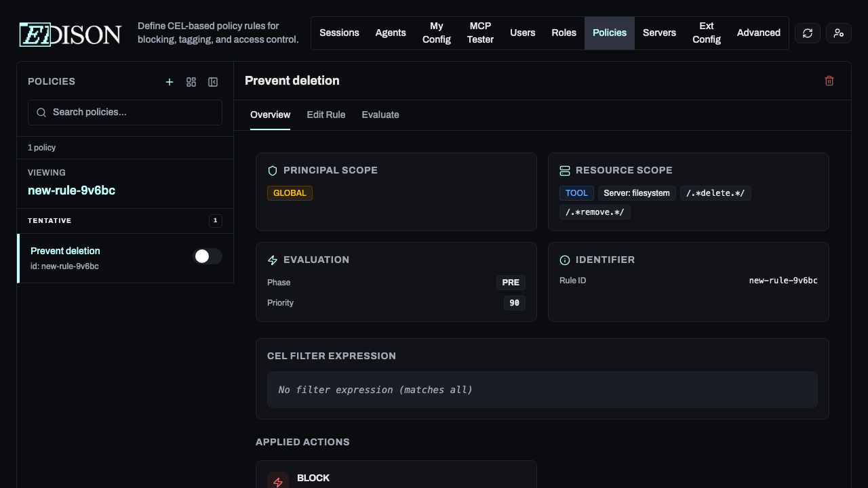Navigate to the Servers page
Screen dimensions: 868x488
click(658, 33)
